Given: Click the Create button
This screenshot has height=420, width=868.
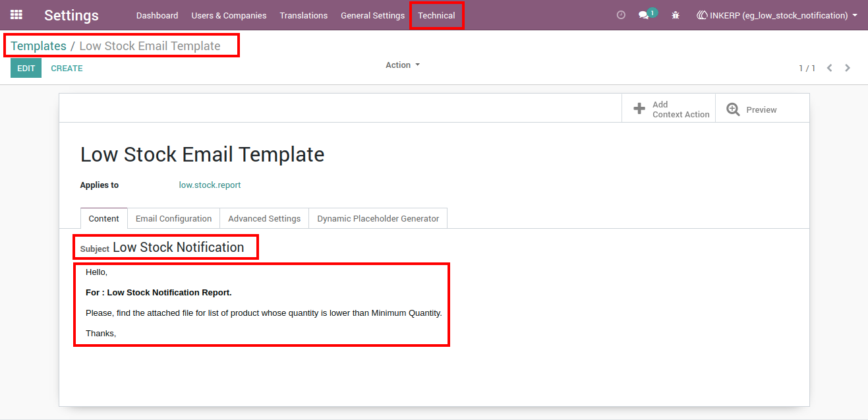Looking at the screenshot, I should click(67, 68).
